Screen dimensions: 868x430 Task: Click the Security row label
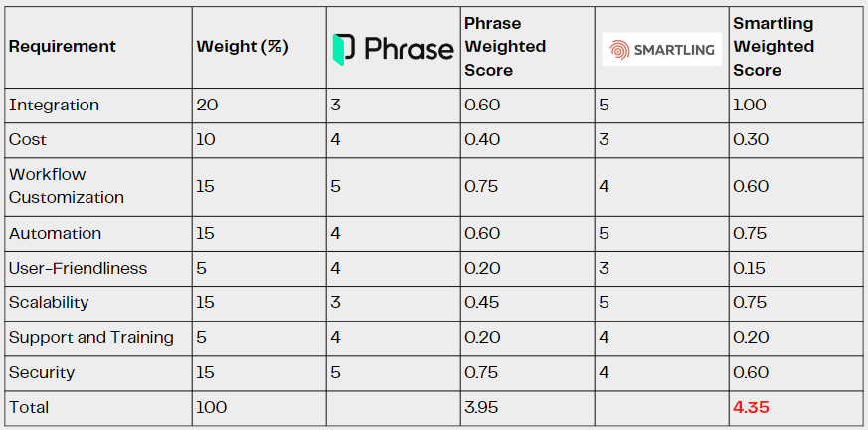pyautogui.click(x=42, y=372)
